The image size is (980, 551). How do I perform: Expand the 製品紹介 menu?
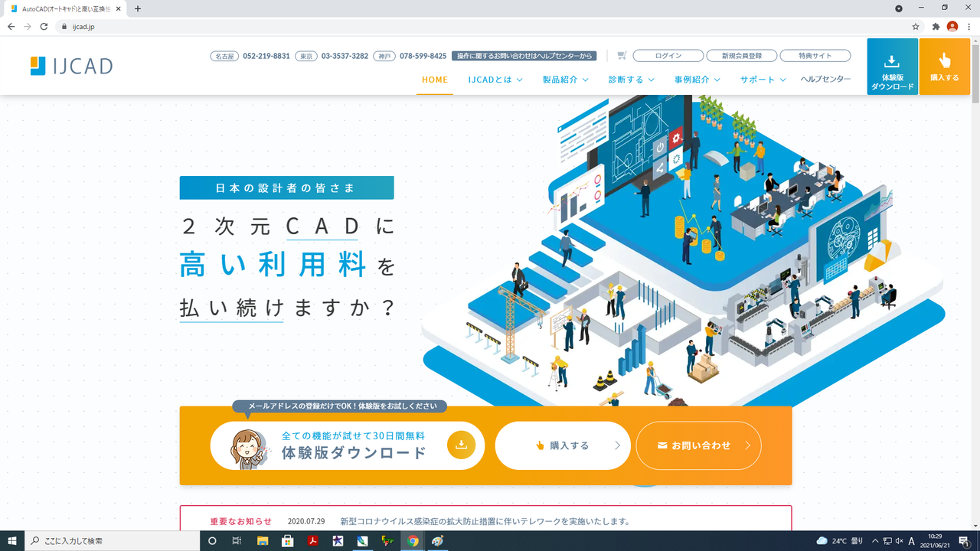pos(566,80)
